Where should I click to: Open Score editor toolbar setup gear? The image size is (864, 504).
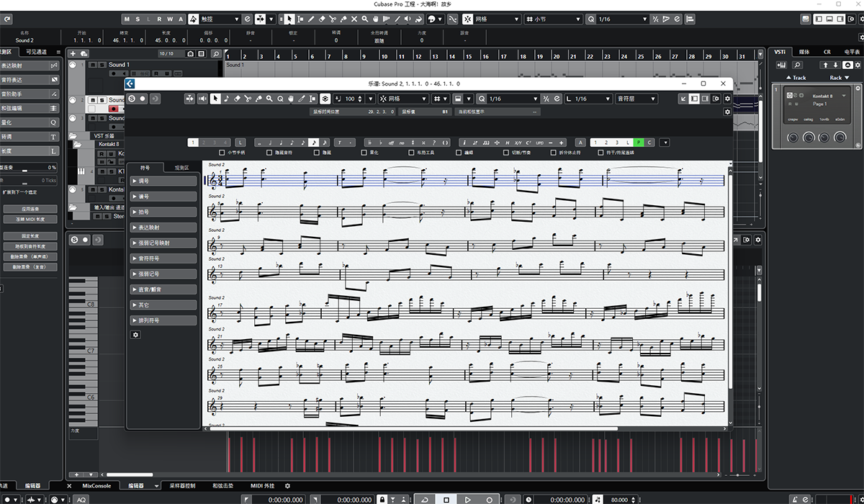(x=727, y=99)
